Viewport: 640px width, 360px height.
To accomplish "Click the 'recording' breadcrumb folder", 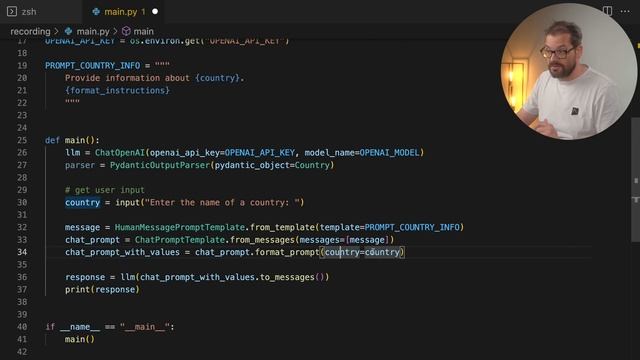I will click(30, 31).
